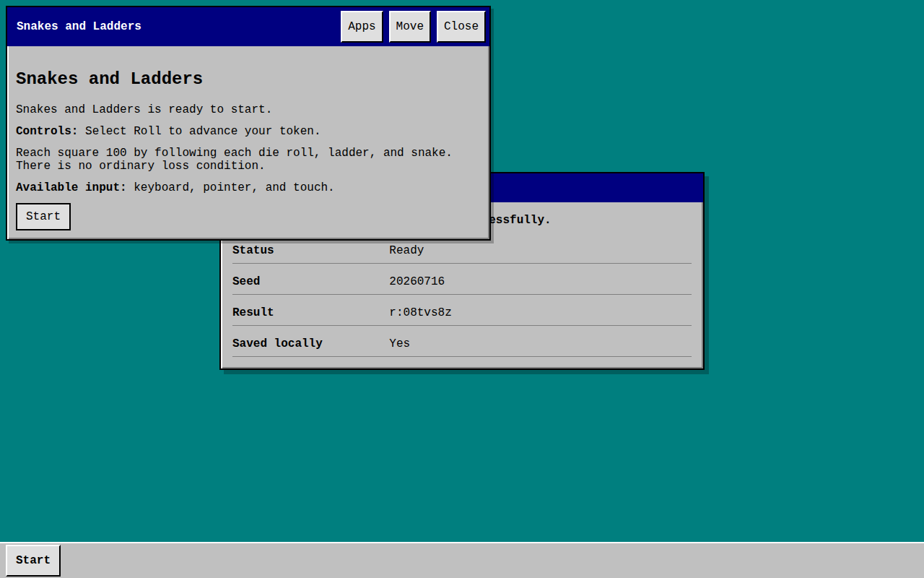924x578 pixels.
Task: Select the seed value 20260716
Action: tap(417, 282)
